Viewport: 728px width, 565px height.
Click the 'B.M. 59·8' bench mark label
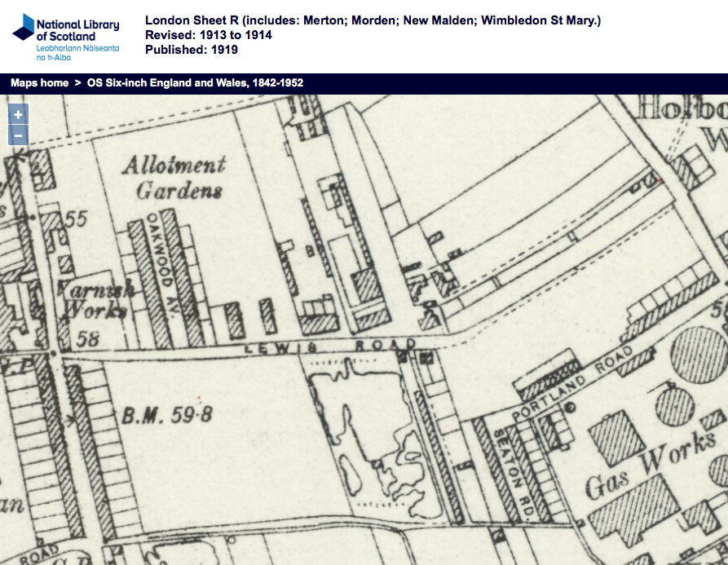[167, 415]
